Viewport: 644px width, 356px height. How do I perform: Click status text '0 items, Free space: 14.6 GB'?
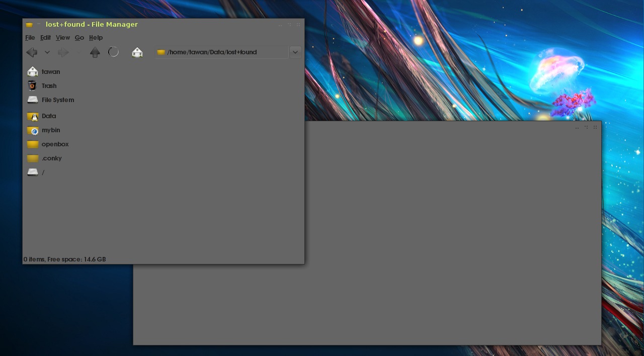tap(64, 259)
